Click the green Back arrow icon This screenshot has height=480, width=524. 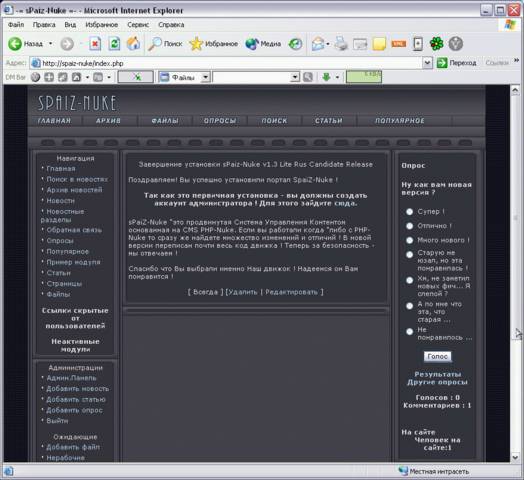coord(15,44)
